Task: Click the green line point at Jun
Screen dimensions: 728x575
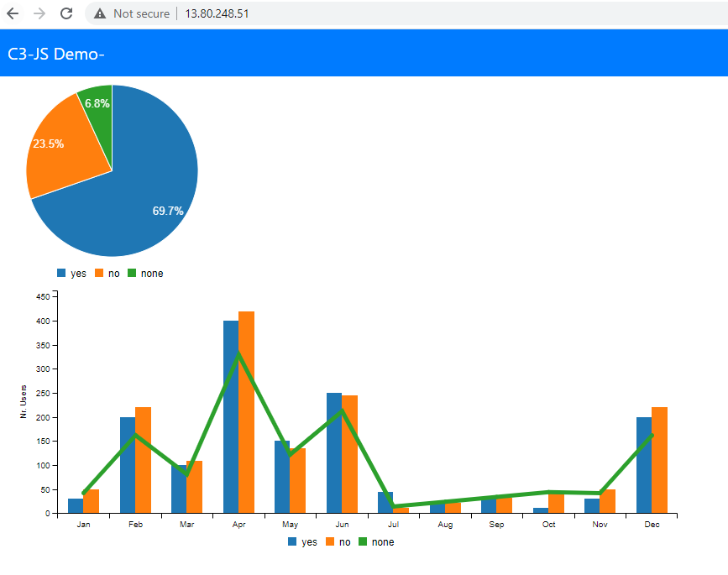Action: click(x=342, y=410)
